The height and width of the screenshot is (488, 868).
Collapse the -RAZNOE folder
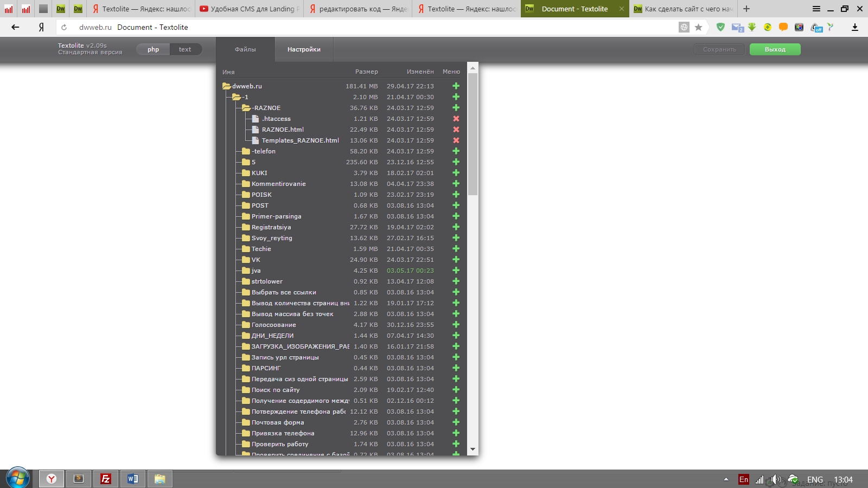tap(246, 108)
